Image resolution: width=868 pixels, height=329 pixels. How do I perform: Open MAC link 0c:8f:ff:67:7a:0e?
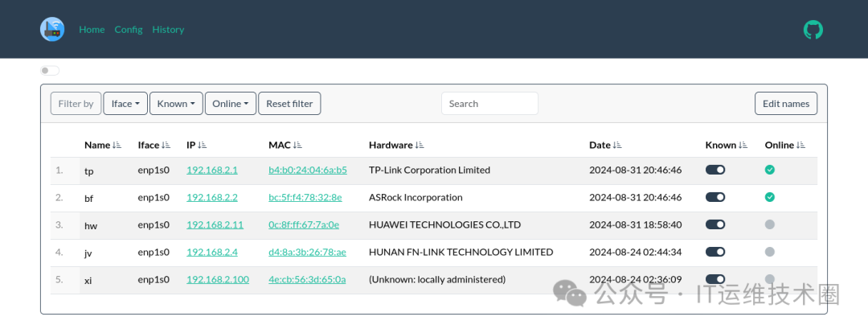(304, 224)
